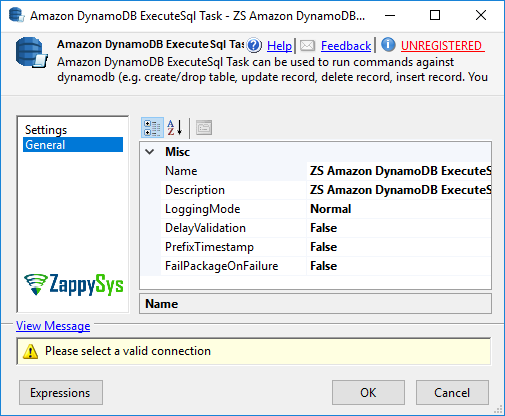Collapse the Misc category
This screenshot has width=505, height=416.
coord(150,152)
